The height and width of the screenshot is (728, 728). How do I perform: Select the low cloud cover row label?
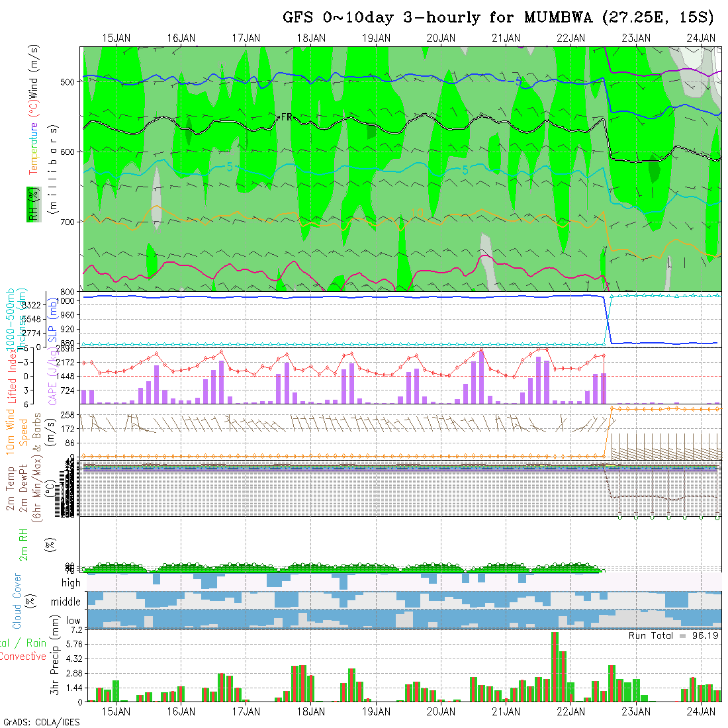pyautogui.click(x=73, y=621)
